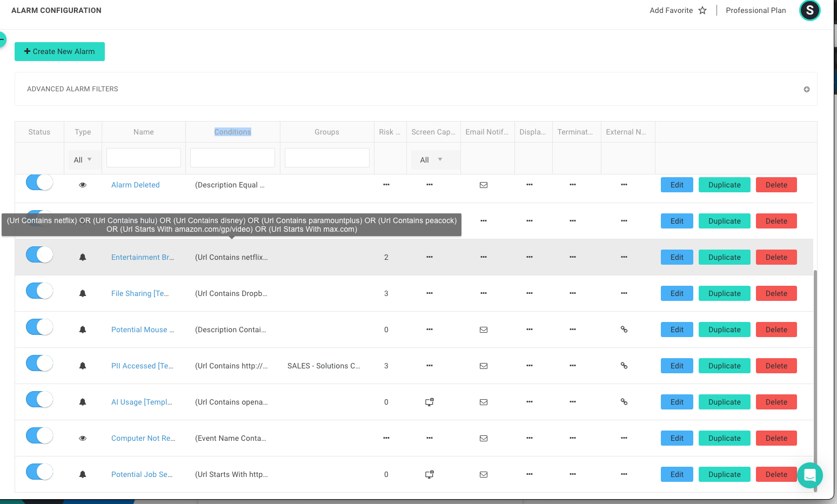Click screen capture icon on AI Usage row
Screen dimensions: 837x504
click(430, 402)
